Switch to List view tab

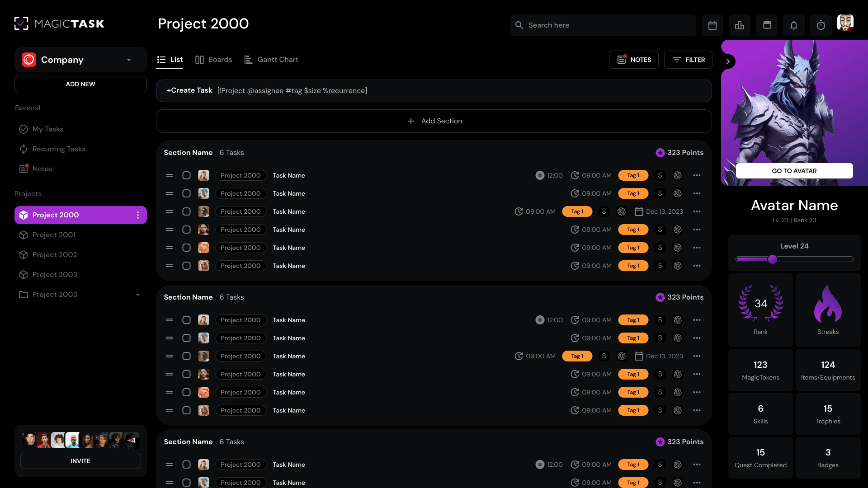(176, 59)
